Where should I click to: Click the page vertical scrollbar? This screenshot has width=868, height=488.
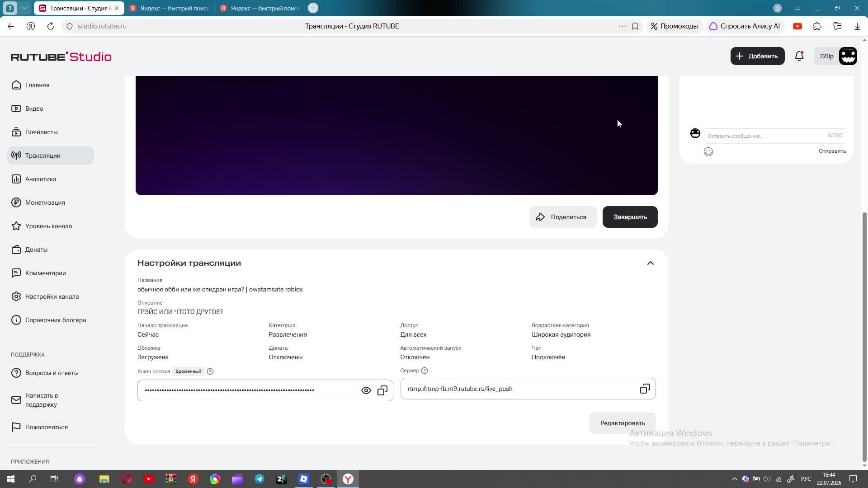tap(864, 337)
